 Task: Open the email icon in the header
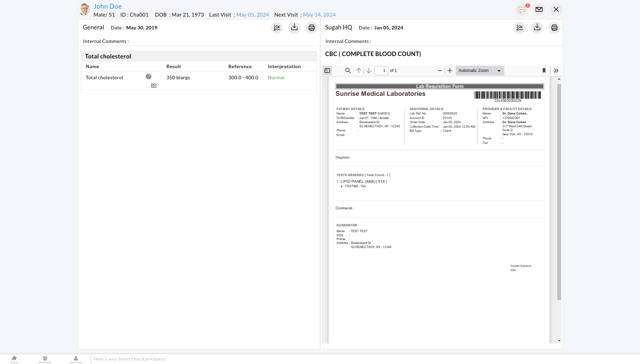(x=539, y=9)
